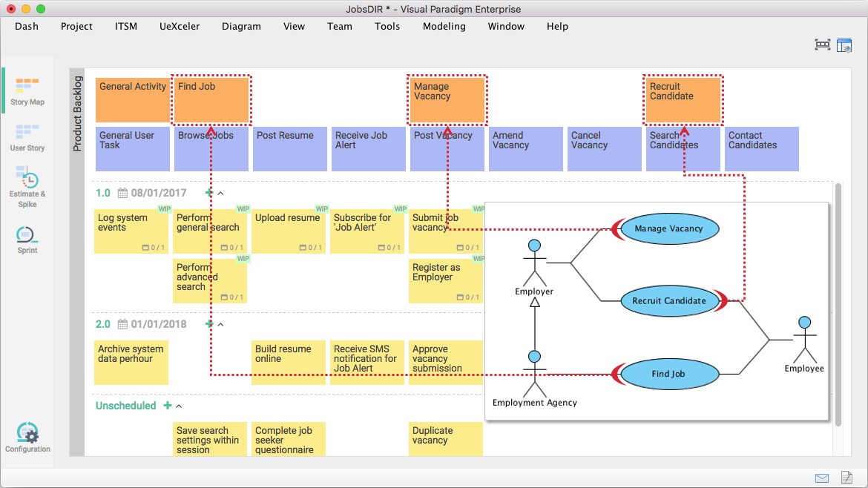Add a story to release 1.0 with the plus button

[208, 193]
